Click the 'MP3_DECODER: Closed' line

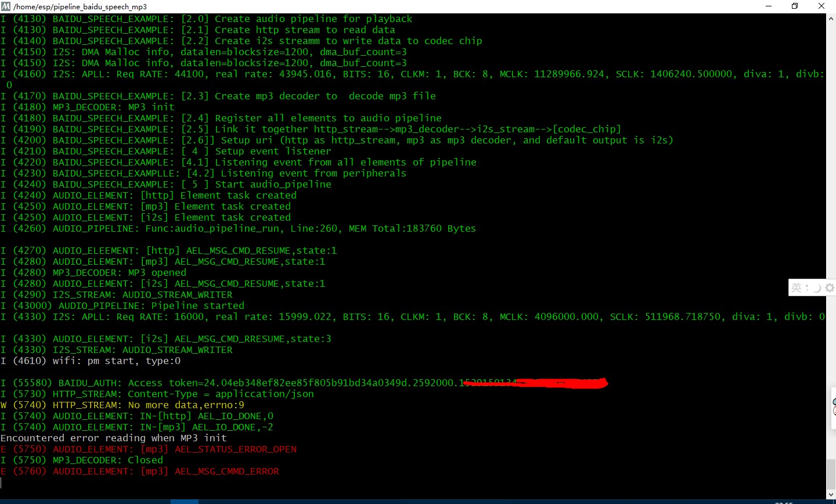(82, 460)
